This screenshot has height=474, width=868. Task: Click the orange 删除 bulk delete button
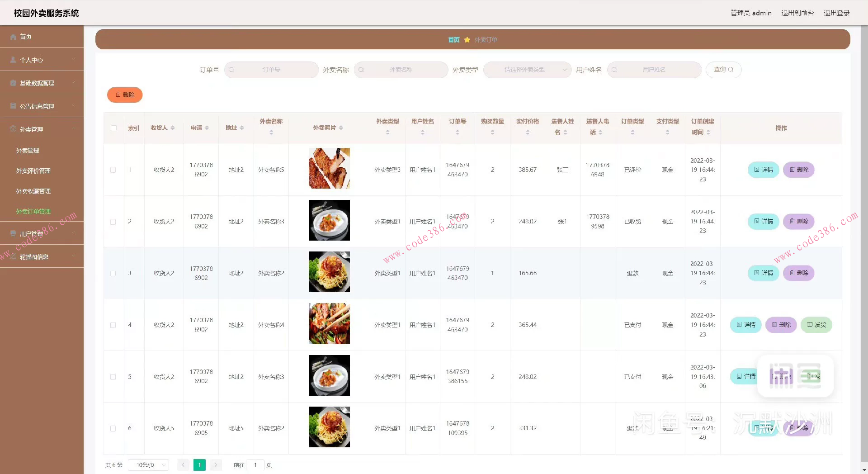[x=125, y=95]
